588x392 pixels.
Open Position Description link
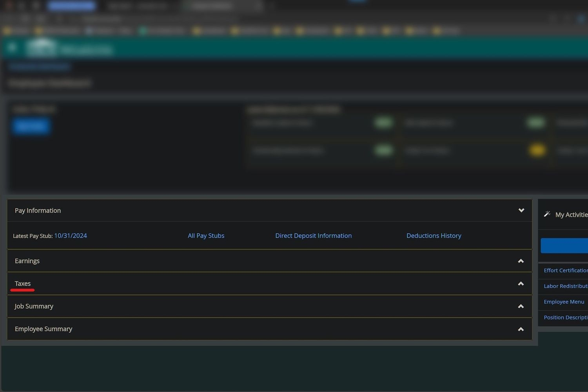pyautogui.click(x=565, y=318)
